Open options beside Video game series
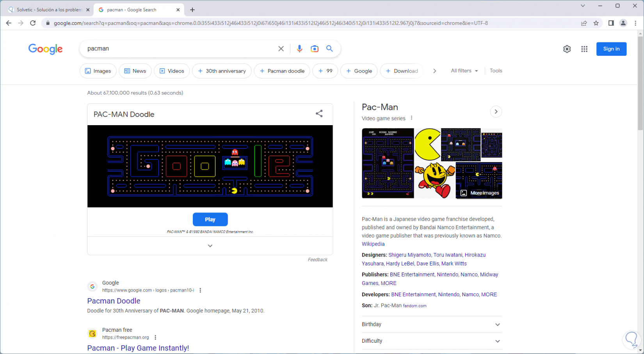This screenshot has width=644, height=354. pos(411,118)
